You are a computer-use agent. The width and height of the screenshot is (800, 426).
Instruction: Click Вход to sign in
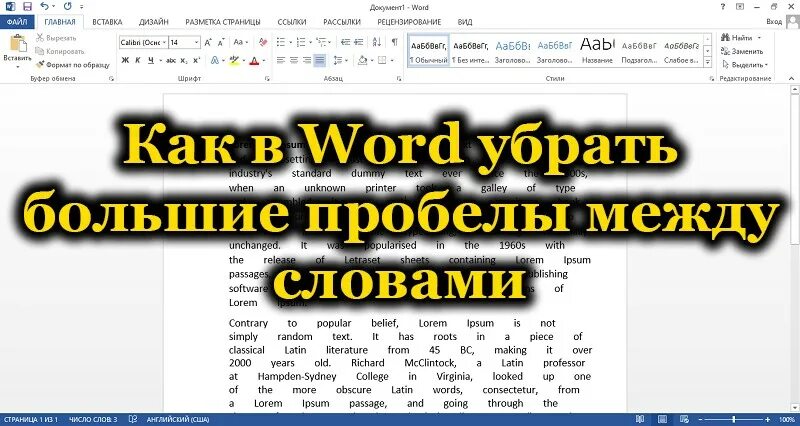774,22
